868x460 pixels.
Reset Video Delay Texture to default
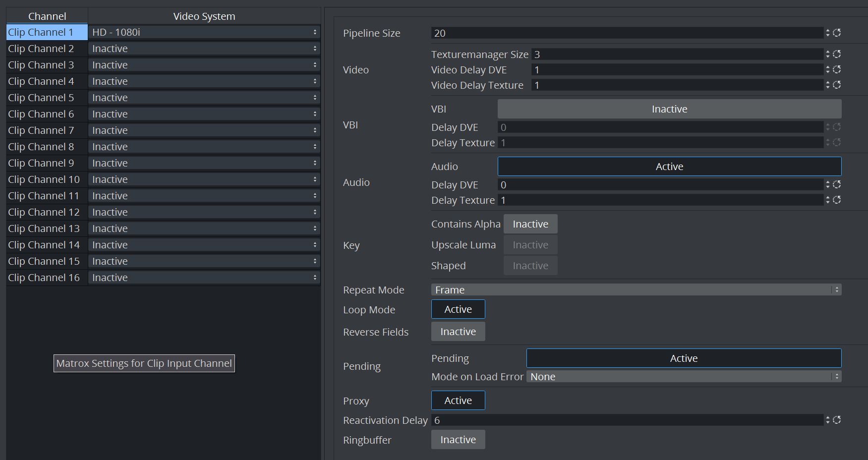pyautogui.click(x=837, y=85)
